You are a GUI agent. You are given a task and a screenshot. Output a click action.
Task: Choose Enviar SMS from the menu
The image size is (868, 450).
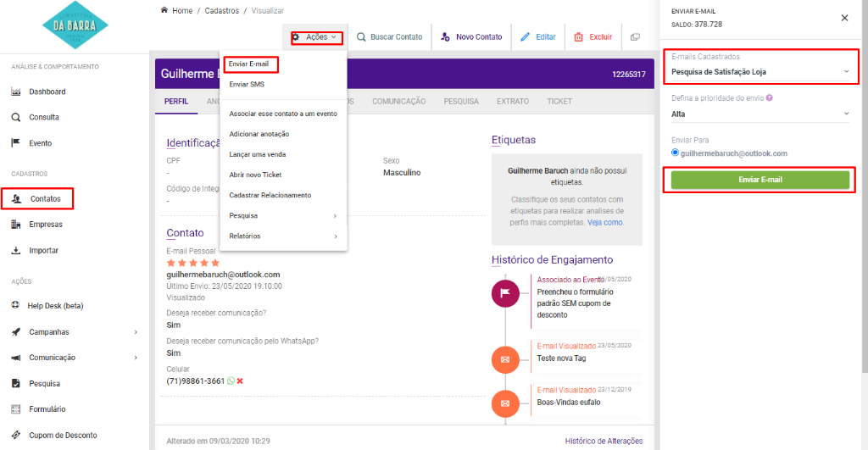point(247,85)
